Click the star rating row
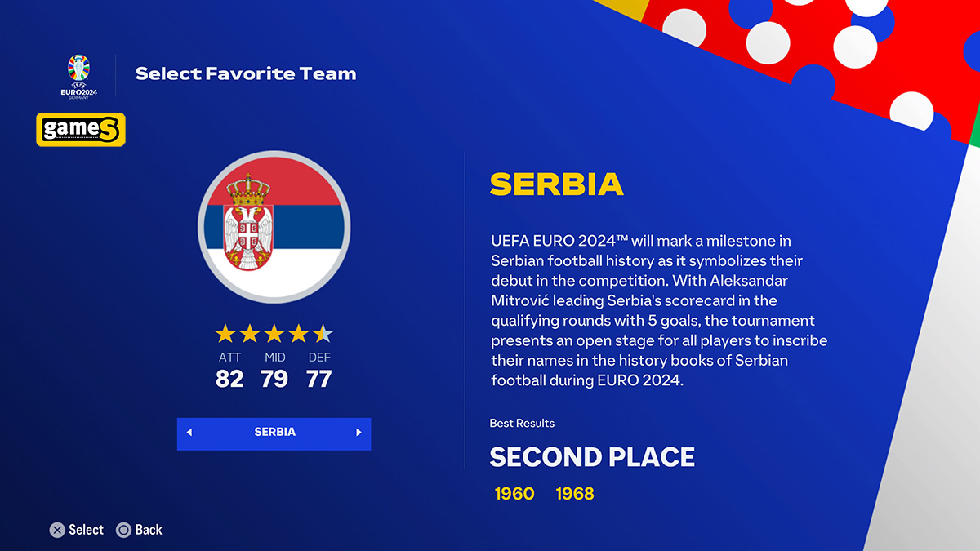This screenshot has height=551, width=980. click(274, 333)
